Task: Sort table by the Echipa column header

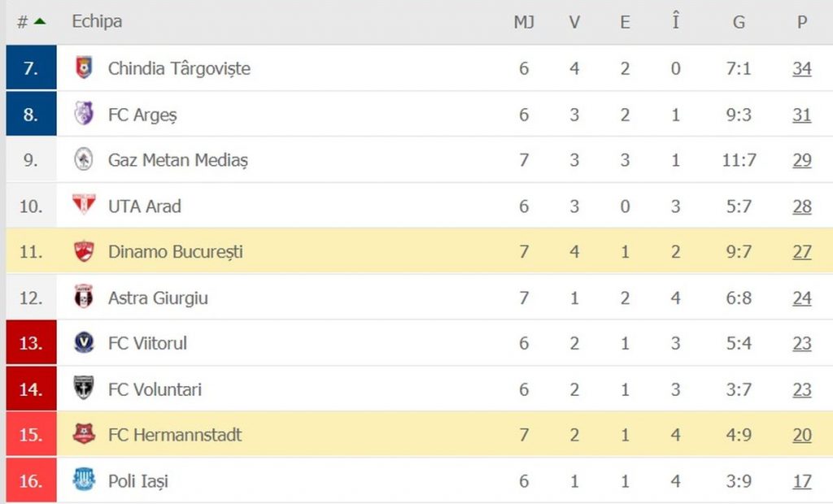Action: point(97,21)
